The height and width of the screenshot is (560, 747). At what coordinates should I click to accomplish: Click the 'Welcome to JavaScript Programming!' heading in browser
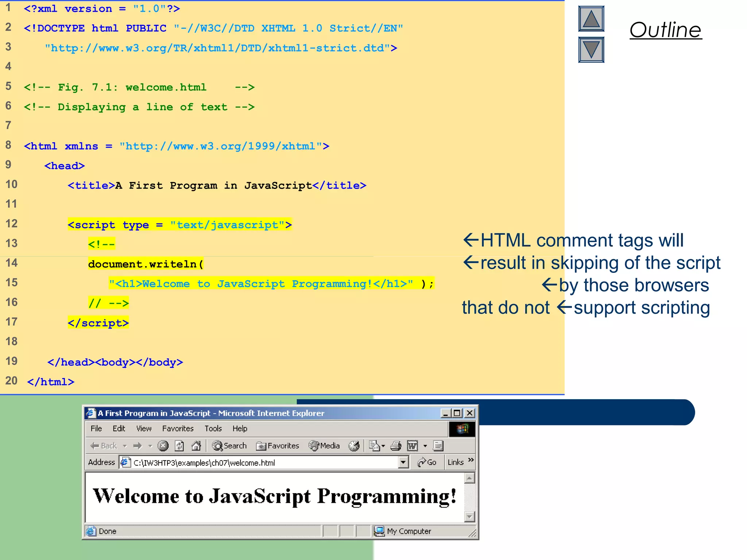tap(274, 496)
